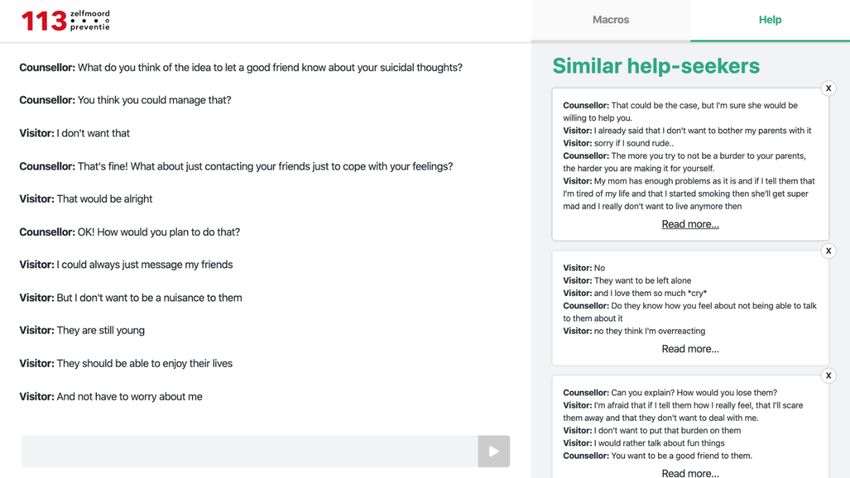Screen dimensions: 850x478
Task: Expand Read more on the third card
Action: click(x=690, y=473)
